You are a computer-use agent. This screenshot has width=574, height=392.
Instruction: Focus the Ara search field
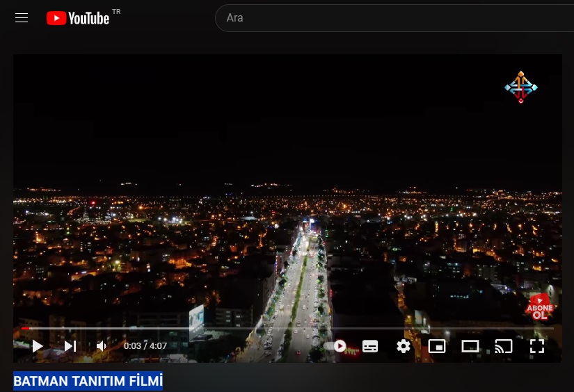tap(394, 18)
